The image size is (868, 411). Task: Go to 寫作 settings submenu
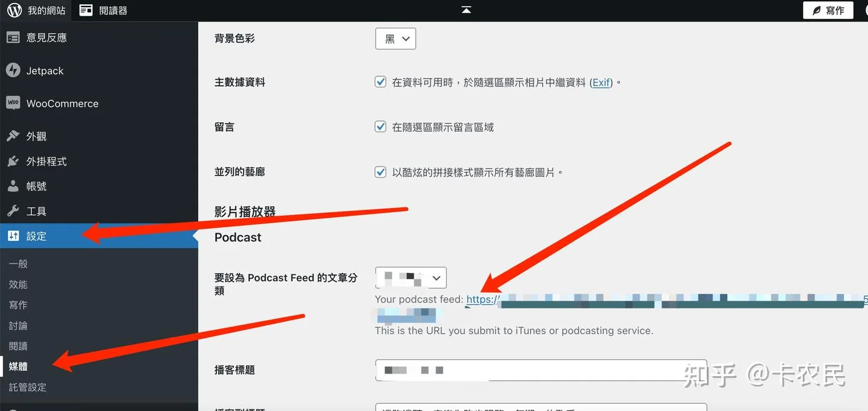[x=19, y=305]
